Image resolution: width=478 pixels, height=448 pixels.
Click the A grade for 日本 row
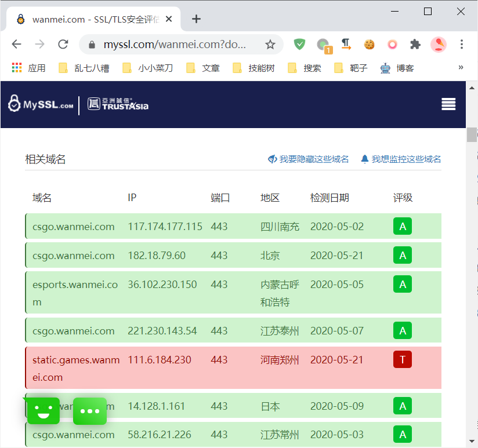(403, 406)
